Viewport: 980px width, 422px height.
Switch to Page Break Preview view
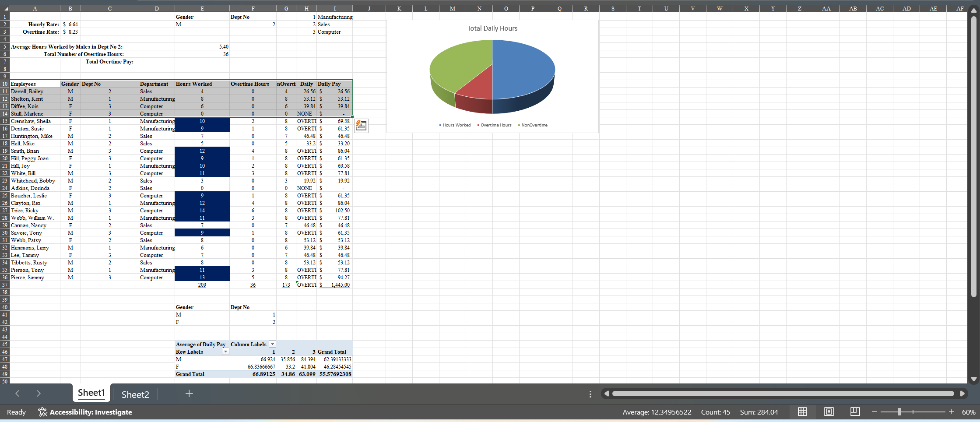point(855,412)
